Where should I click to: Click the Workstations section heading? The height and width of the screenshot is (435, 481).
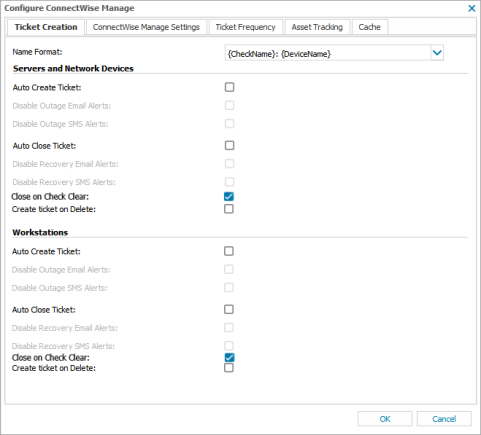[x=40, y=233]
